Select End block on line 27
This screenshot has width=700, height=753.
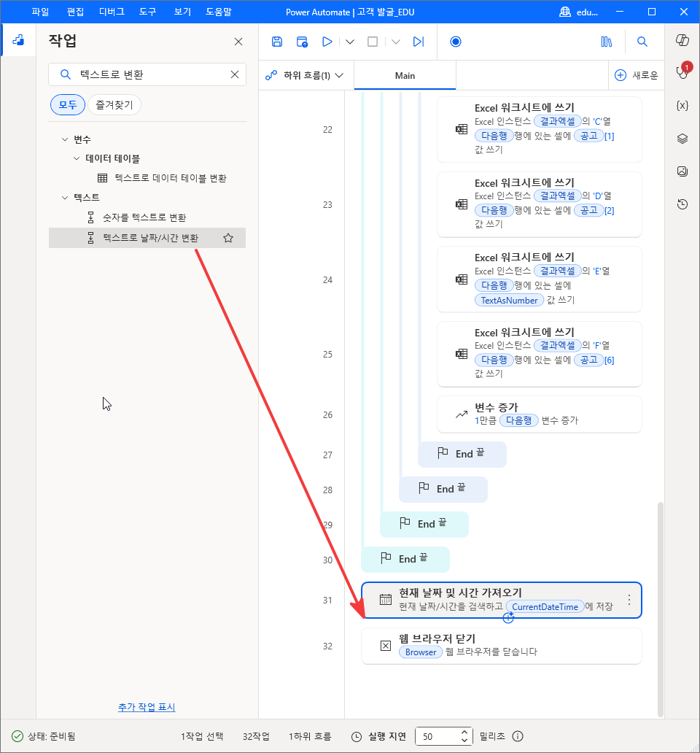tap(462, 455)
